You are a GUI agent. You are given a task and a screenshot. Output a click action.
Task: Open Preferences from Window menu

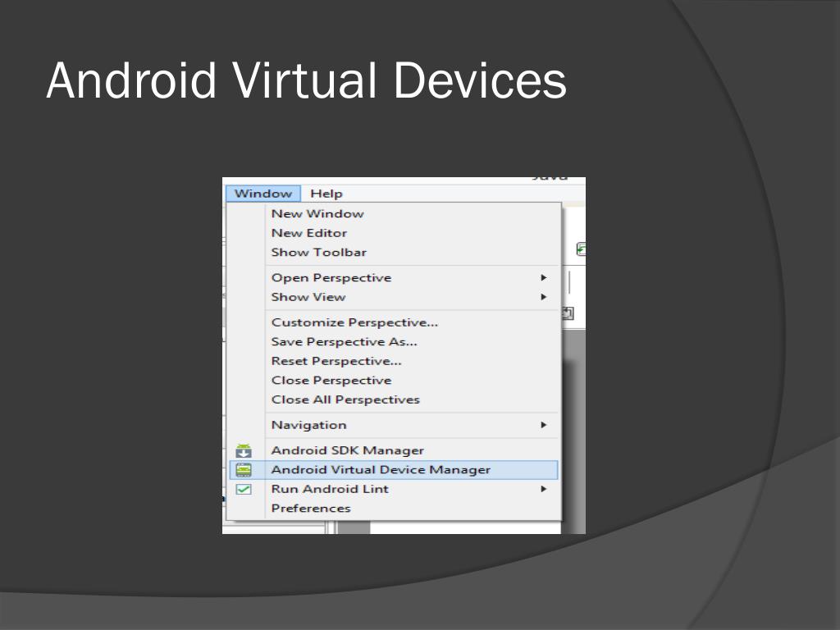(x=395, y=509)
